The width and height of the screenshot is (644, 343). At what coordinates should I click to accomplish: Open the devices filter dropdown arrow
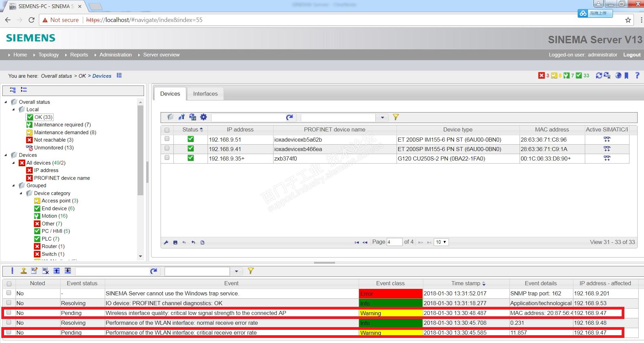pyautogui.click(x=382, y=118)
